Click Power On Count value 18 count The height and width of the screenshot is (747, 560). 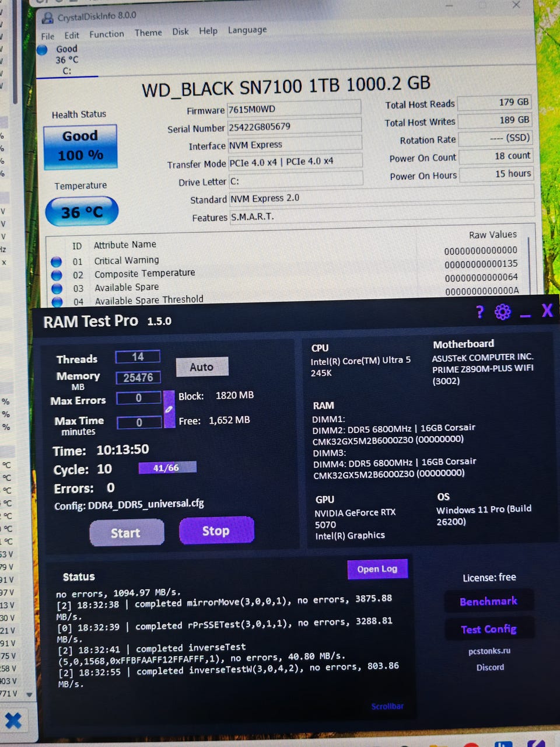pyautogui.click(x=496, y=156)
